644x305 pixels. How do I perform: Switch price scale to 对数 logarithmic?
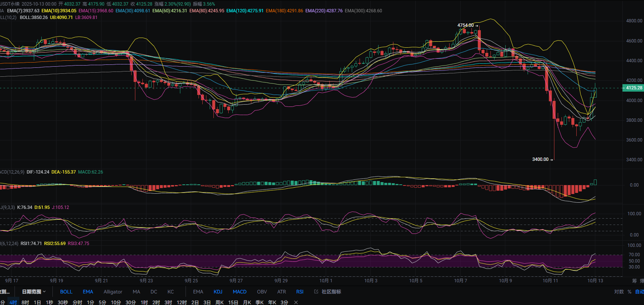click(619, 292)
